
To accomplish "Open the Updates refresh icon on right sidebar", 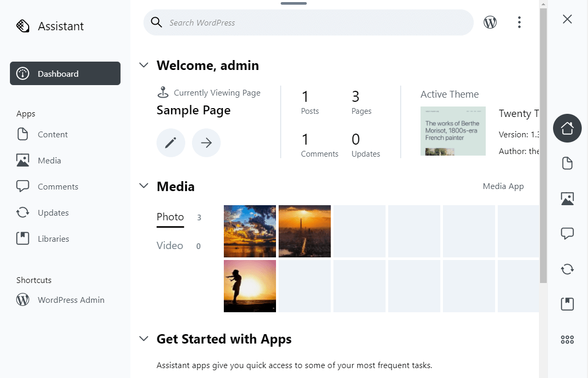I will pos(567,268).
